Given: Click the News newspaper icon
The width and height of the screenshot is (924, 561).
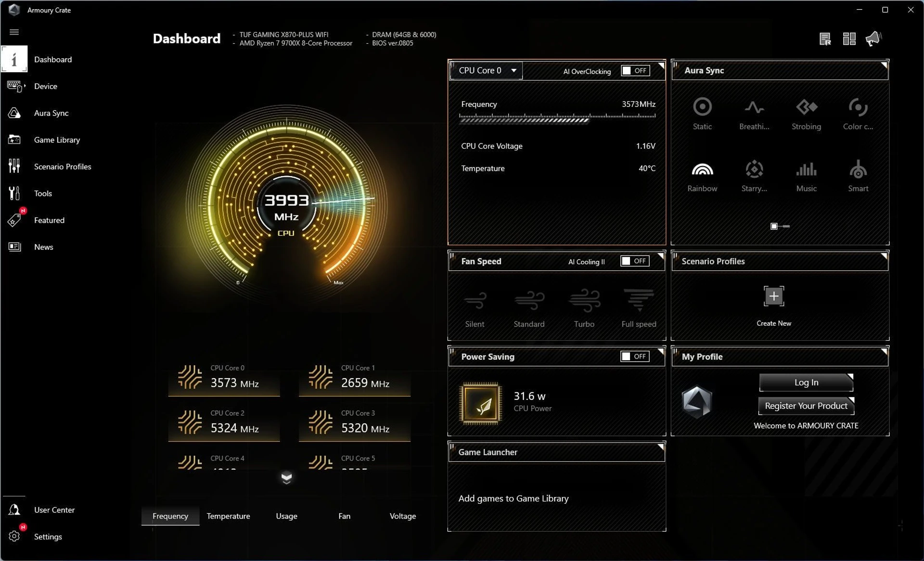Looking at the screenshot, I should point(14,247).
